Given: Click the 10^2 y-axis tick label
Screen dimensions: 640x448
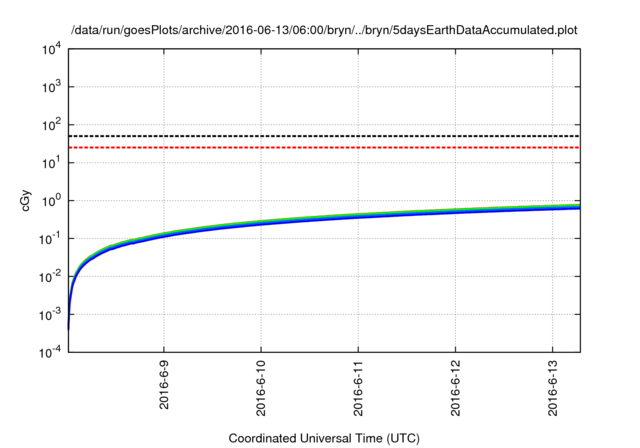Looking at the screenshot, I should coord(51,125).
